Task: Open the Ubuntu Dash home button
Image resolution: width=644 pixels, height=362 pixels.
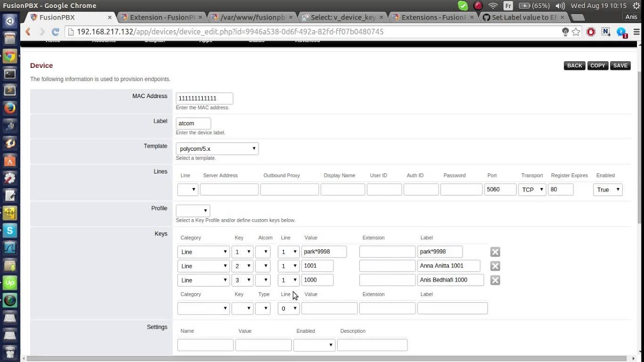Action: (10, 22)
